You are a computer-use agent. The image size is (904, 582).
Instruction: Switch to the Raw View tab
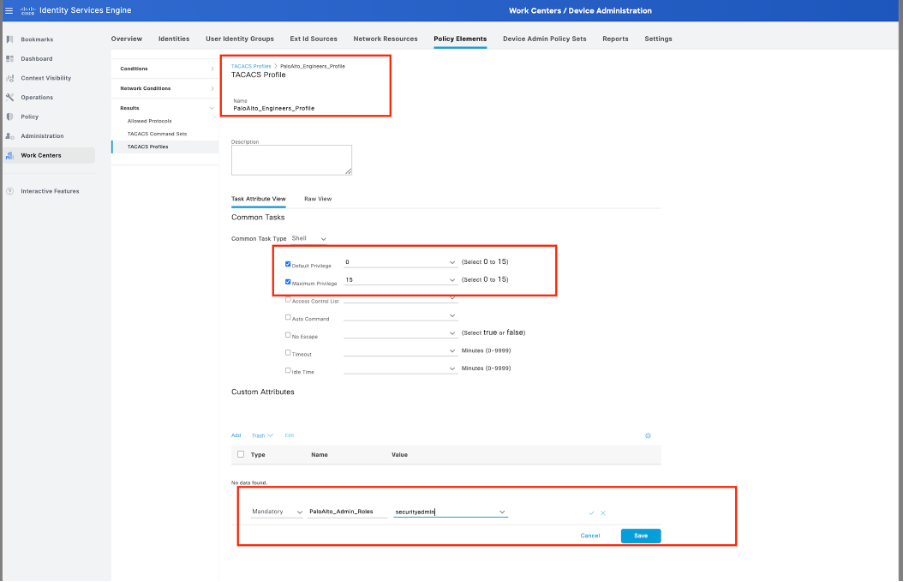[x=318, y=199]
